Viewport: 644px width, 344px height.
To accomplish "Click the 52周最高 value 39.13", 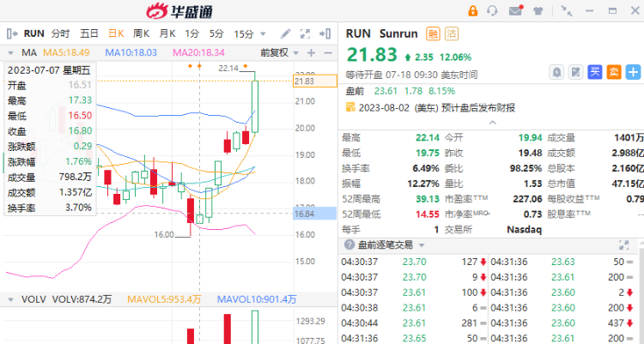I will [x=427, y=199].
